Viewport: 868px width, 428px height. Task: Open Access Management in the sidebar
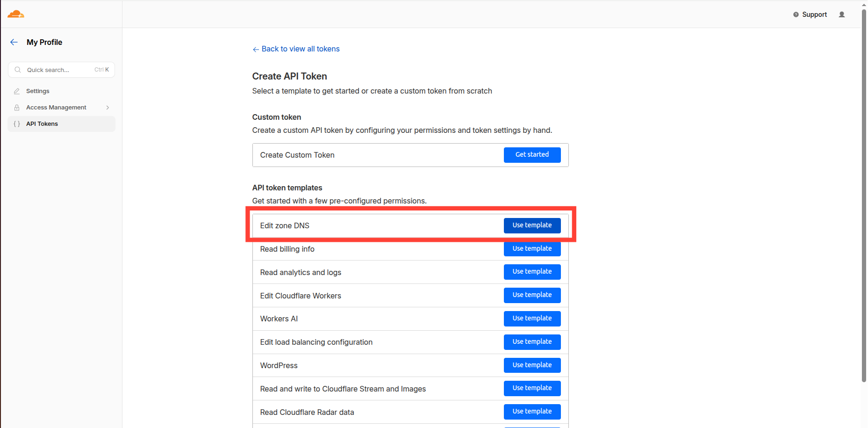(61, 108)
